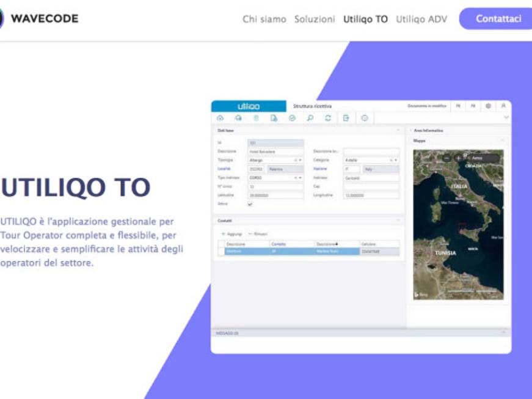Click the utiliqo logo in blue header
This screenshot has height=399, width=532.
pos(249,106)
